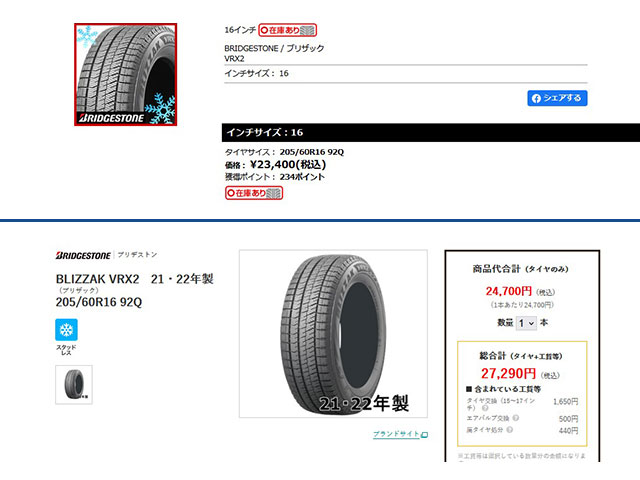Click the external link icon by ブランドサイト
This screenshot has height=480, width=640.
click(424, 435)
